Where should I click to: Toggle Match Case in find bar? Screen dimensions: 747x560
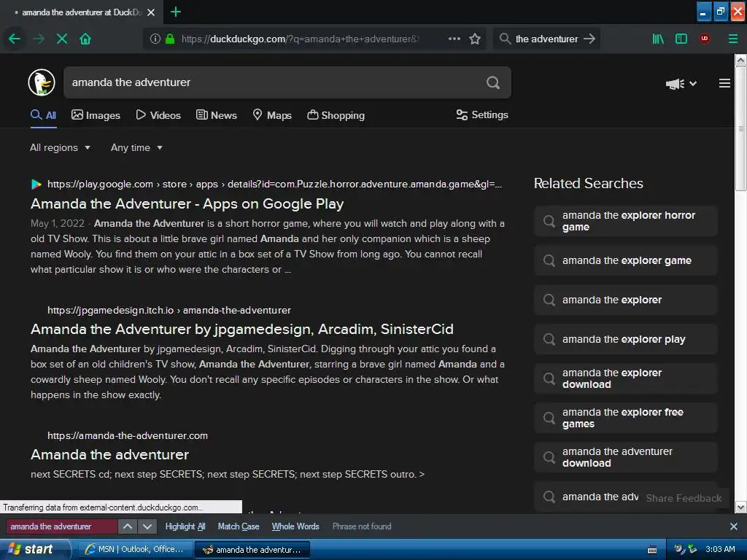coord(239,526)
